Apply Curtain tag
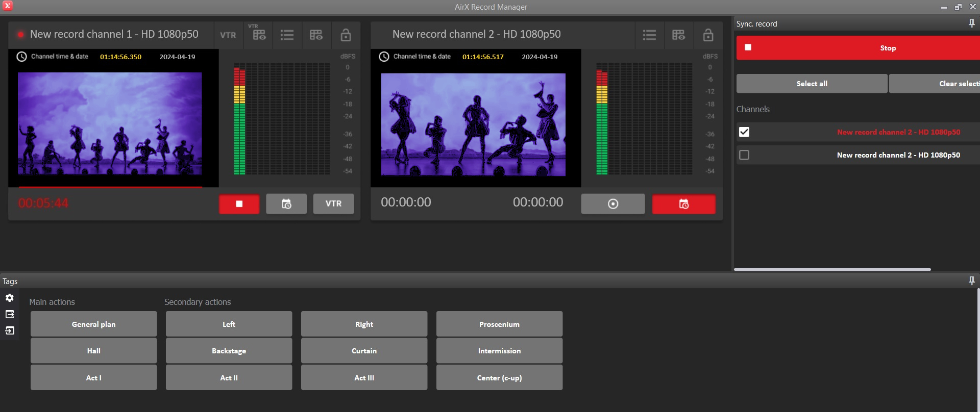Screen dimensions: 980x412 pos(364,351)
